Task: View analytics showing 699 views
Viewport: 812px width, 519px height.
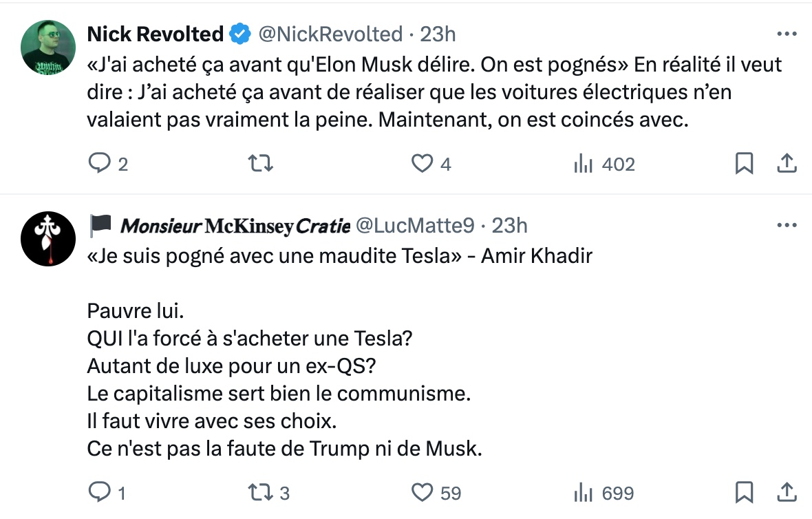Action: [x=604, y=493]
